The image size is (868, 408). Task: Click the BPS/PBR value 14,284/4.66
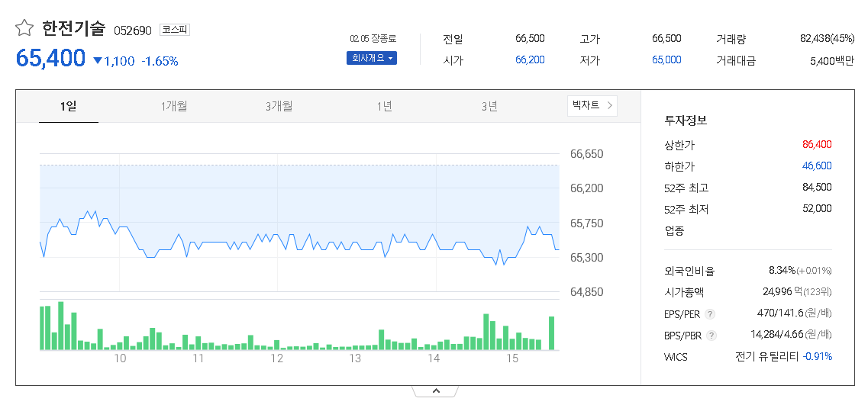tap(776, 335)
